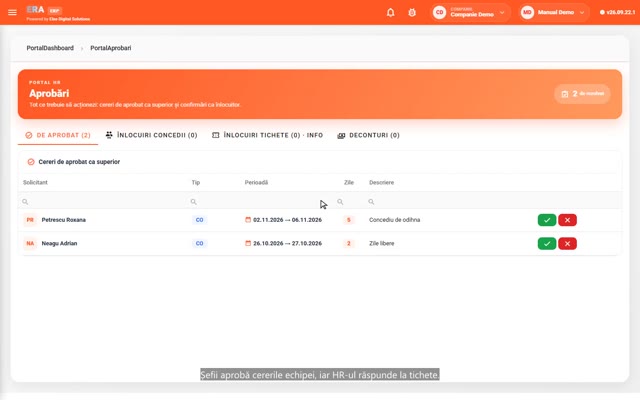640x400 pixels.
Task: Click the CO type badge for Petrescu Roxana
Action: (199, 220)
